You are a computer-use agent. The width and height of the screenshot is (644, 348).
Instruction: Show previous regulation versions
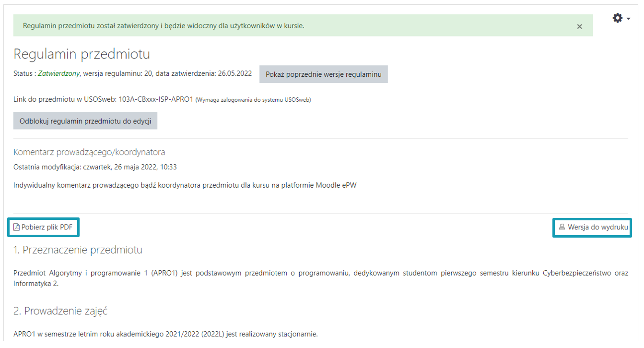coord(324,74)
